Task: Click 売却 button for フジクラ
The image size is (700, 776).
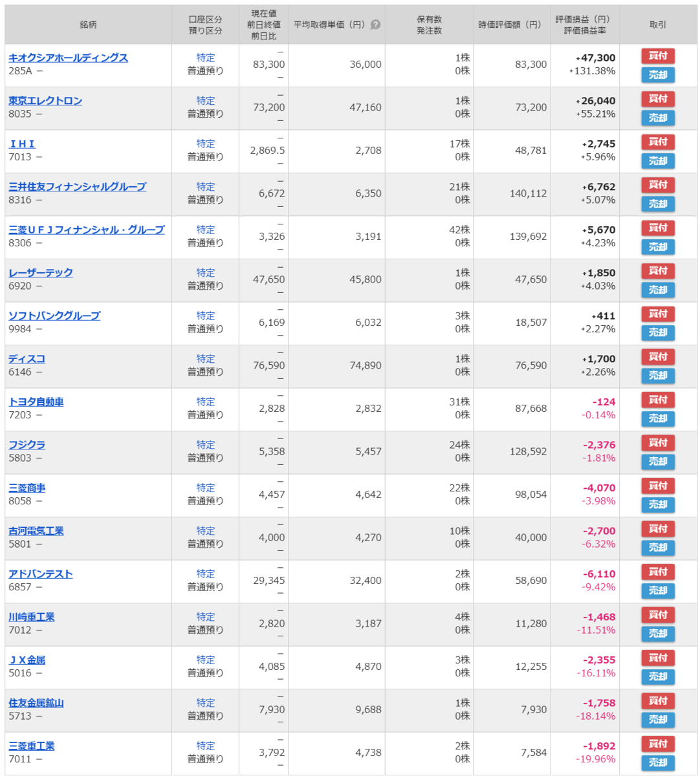Action: pyautogui.click(x=658, y=462)
